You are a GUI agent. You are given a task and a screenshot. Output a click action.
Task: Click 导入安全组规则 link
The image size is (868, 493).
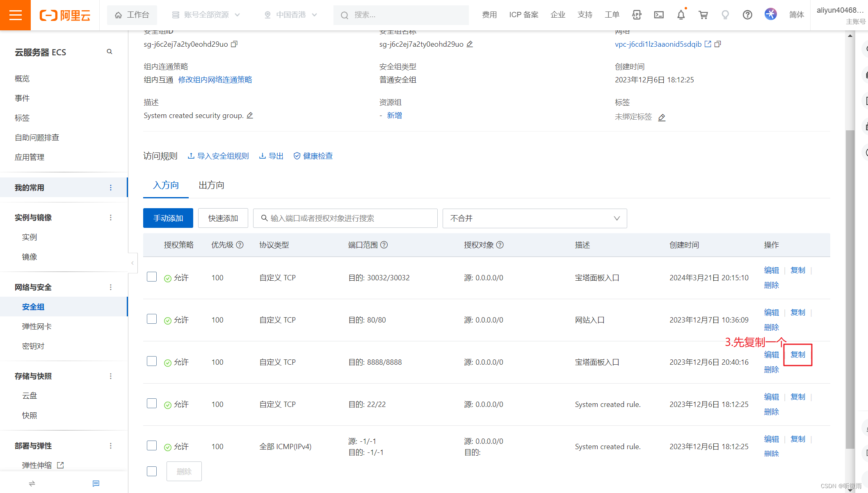coord(218,156)
